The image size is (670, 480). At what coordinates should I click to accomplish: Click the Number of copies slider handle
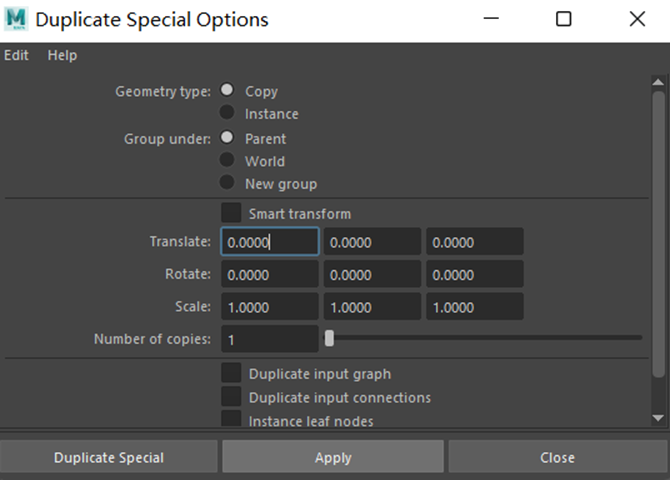pyautogui.click(x=329, y=339)
